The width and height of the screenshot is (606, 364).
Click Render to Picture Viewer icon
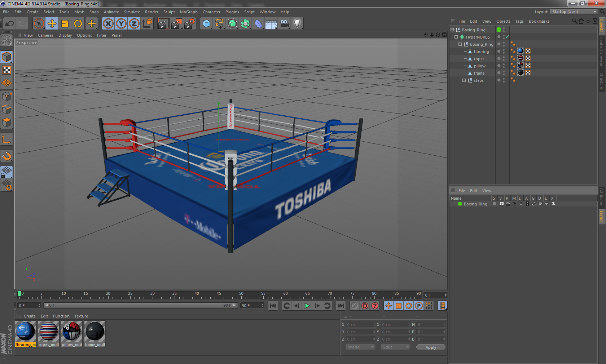tap(176, 24)
